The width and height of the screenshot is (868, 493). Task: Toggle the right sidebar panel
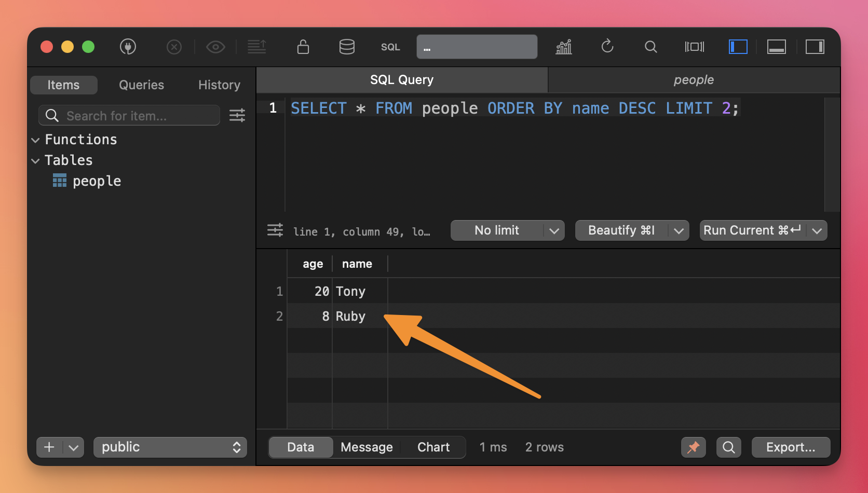(x=815, y=47)
